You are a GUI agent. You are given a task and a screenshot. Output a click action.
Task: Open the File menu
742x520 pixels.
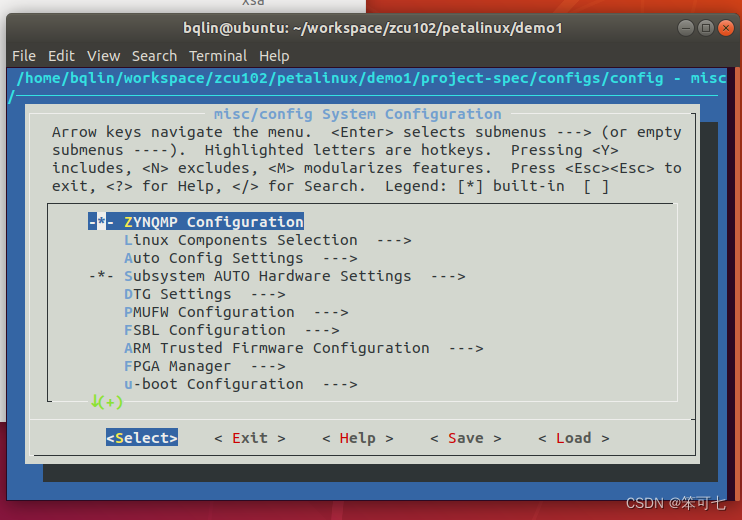[24, 56]
